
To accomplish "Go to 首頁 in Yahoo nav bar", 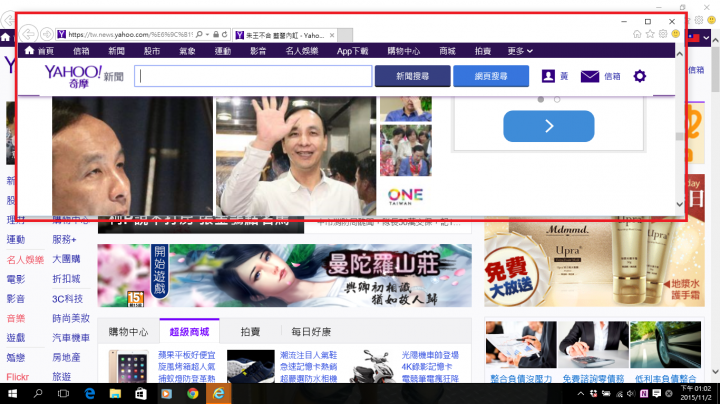I will point(39,51).
